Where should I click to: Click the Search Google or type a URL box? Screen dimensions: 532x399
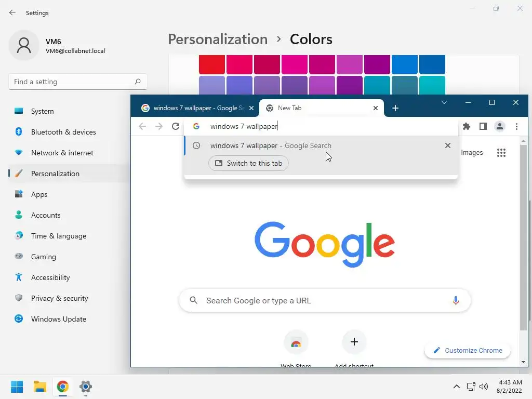325,301
